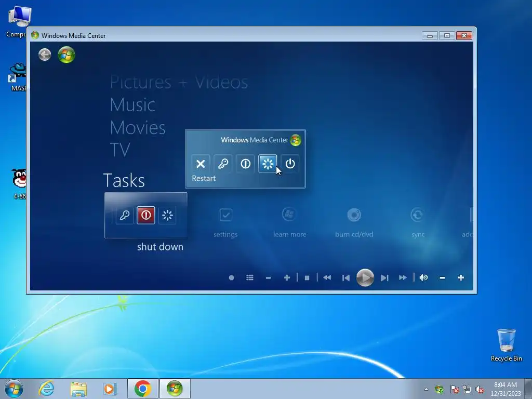Viewport: 532px width, 399px height.
Task: Click channel up plus button
Action: click(x=287, y=278)
